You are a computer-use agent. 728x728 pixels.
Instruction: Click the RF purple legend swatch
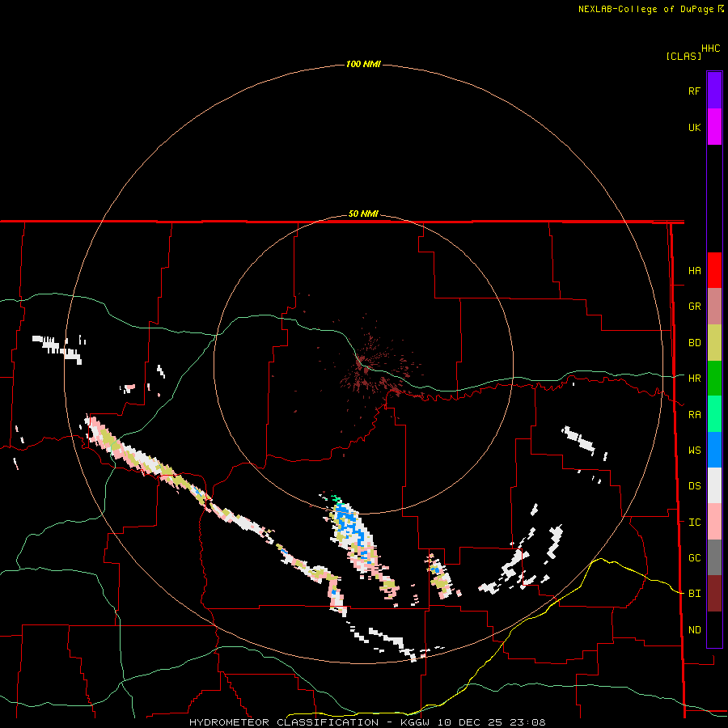(714, 90)
